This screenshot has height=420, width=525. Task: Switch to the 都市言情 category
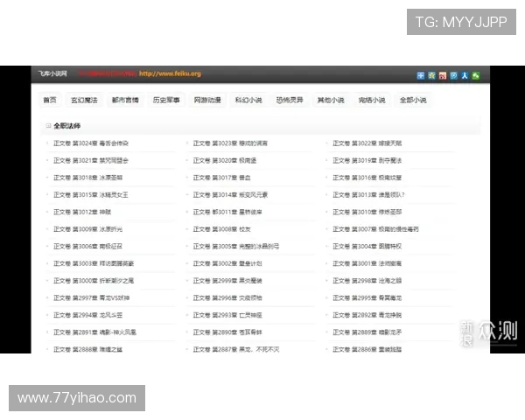[125, 100]
